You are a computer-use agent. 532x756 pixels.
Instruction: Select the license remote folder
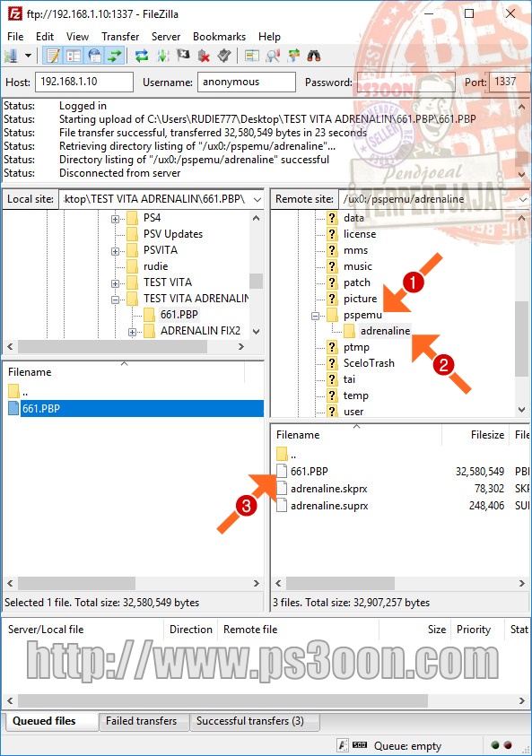pyautogui.click(x=360, y=234)
